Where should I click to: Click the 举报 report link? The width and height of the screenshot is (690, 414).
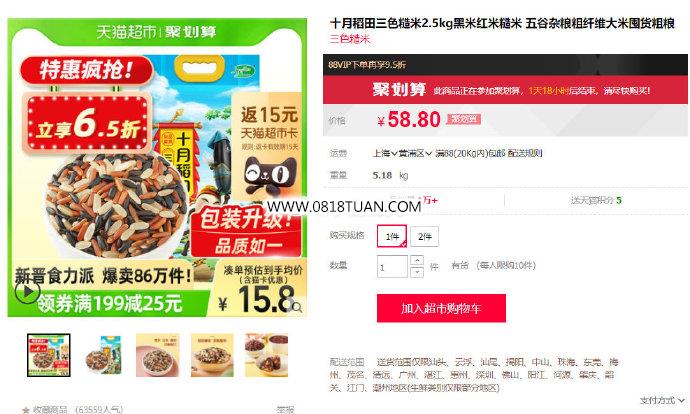pos(285,410)
